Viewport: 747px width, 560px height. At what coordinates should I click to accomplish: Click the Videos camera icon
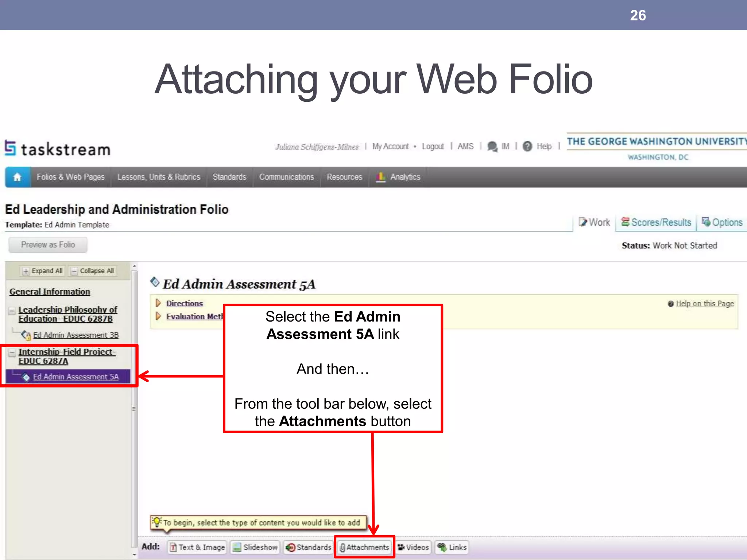click(x=401, y=547)
